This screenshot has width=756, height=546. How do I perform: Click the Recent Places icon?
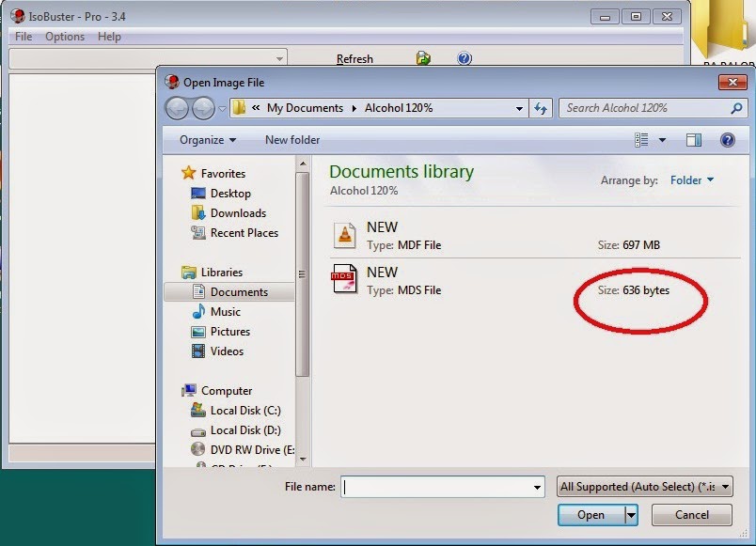[x=198, y=233]
